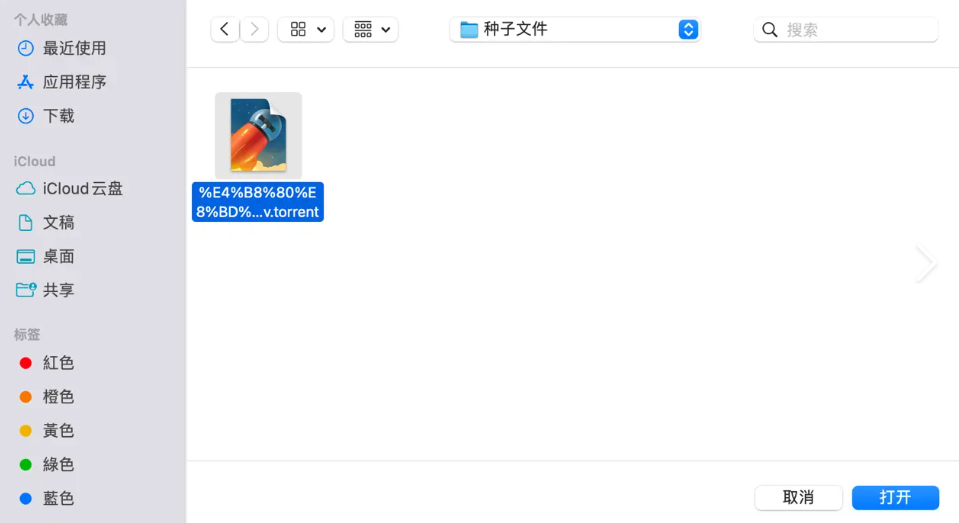Viewport: 959px width, 523px height.
Task: Open 最近使用 in the sidebar
Action: click(61, 48)
